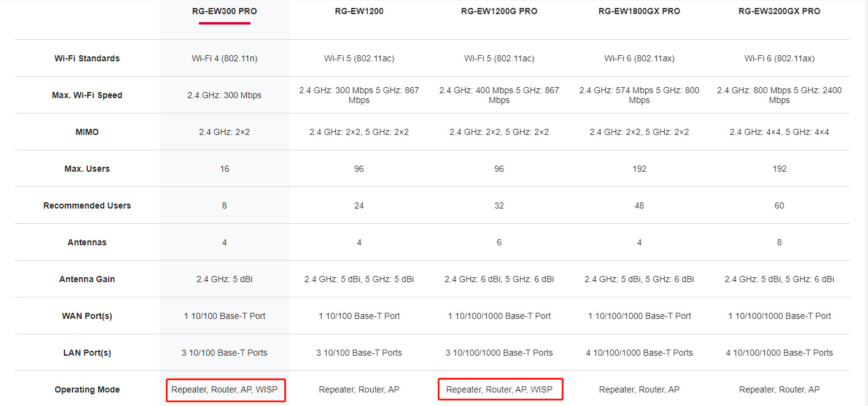Select the RG-EW300 PRO column header
The height and width of the screenshot is (406, 868).
pyautogui.click(x=224, y=11)
